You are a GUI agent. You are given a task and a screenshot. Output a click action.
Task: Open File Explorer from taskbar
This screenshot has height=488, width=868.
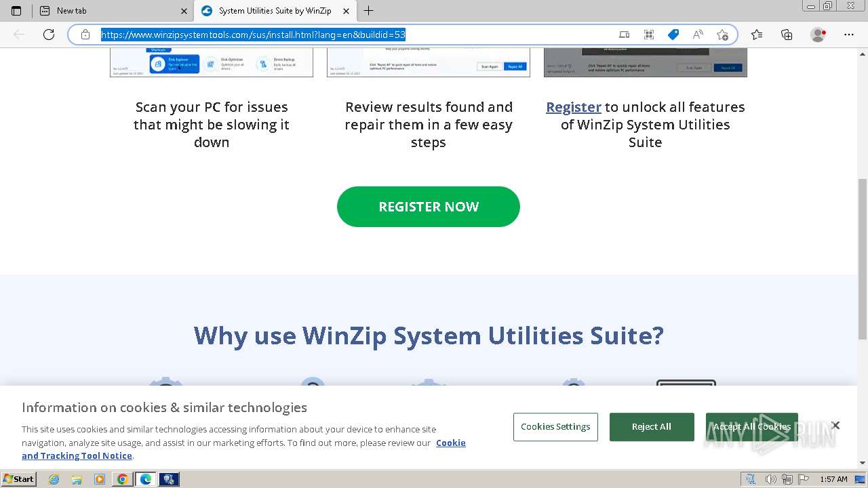(x=77, y=479)
